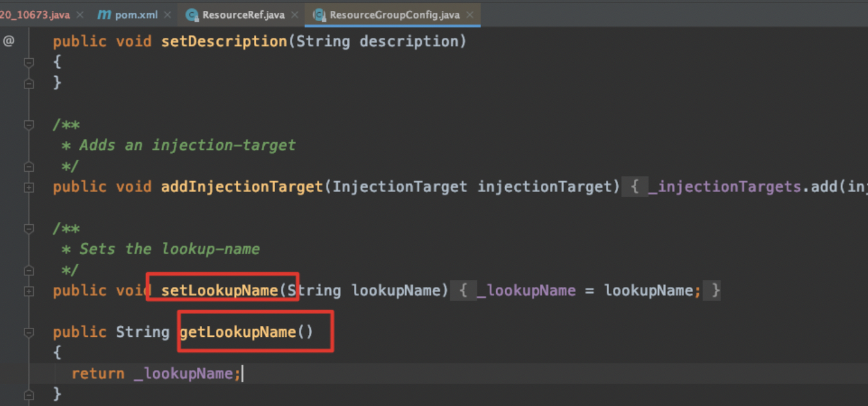
Task: Click the getLookupName method name
Action: 237,332
